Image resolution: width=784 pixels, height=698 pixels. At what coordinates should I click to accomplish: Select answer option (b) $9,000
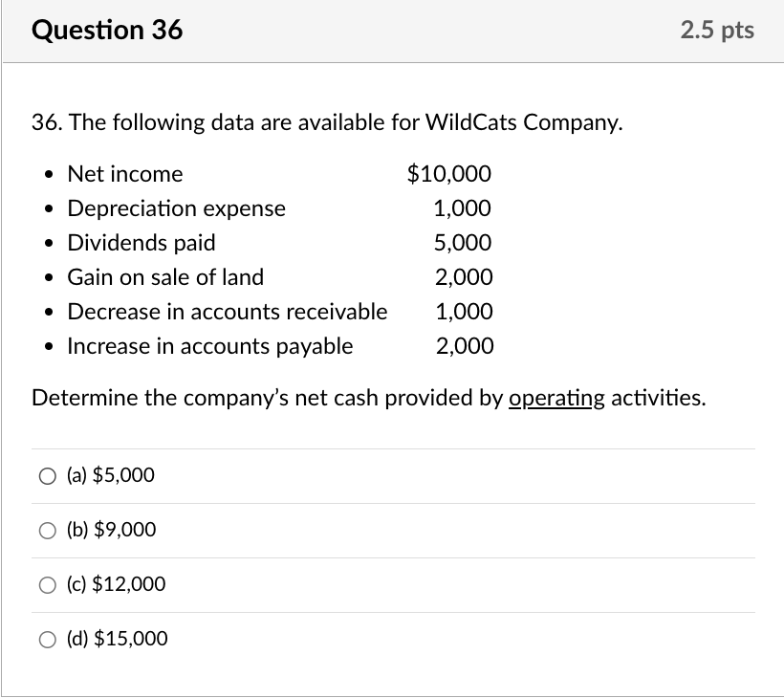pyautogui.click(x=47, y=531)
